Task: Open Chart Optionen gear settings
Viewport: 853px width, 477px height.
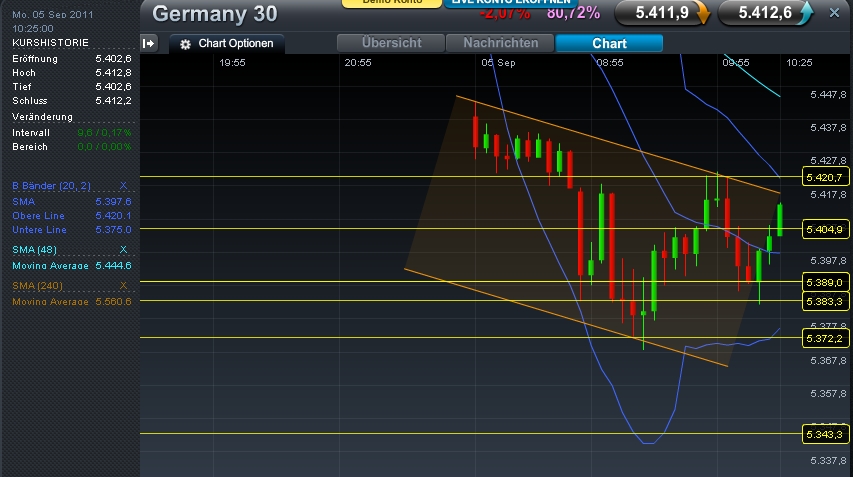Action: (x=227, y=44)
